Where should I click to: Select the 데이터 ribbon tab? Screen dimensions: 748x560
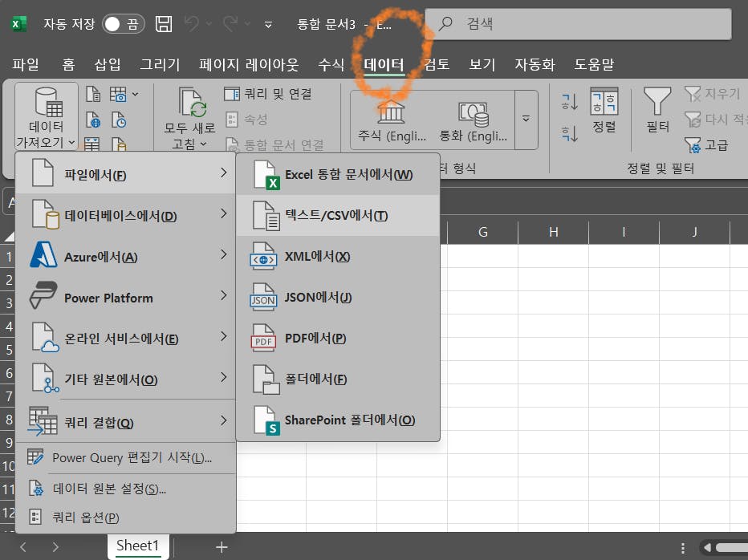coord(384,64)
